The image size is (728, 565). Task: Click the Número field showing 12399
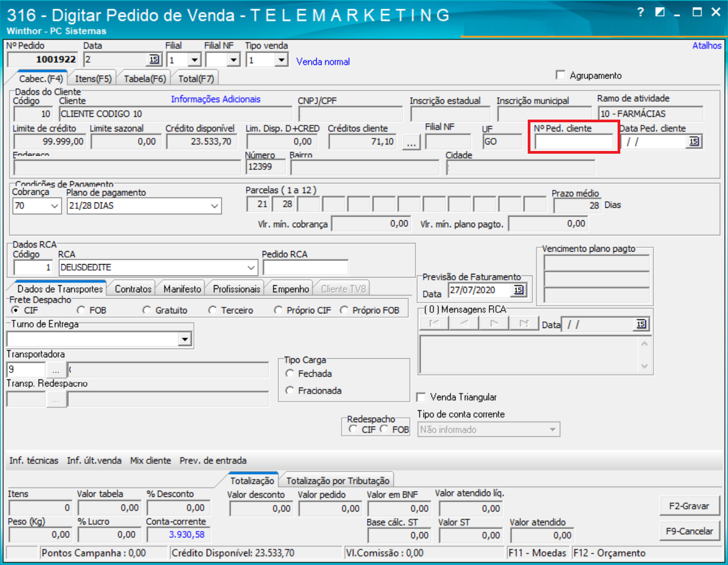266,167
